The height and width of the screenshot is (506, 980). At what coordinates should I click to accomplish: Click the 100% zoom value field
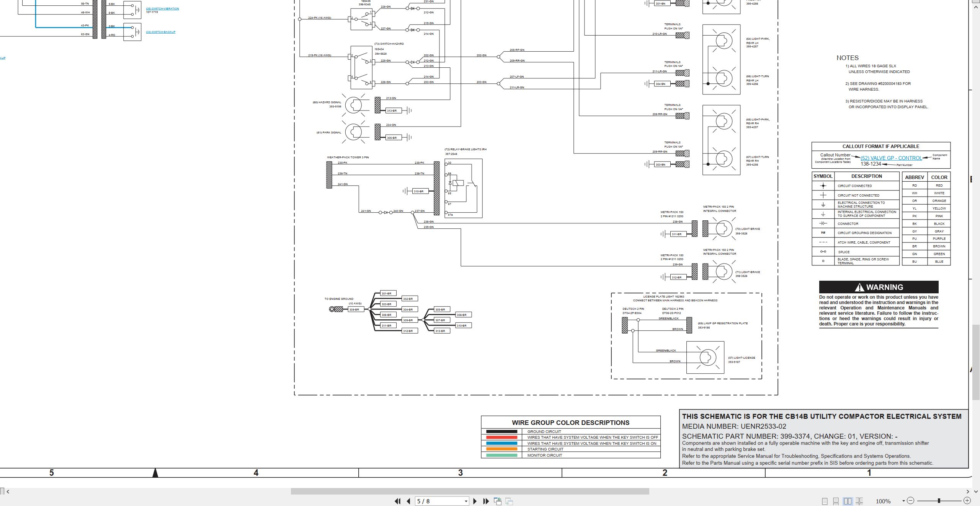coord(883,501)
